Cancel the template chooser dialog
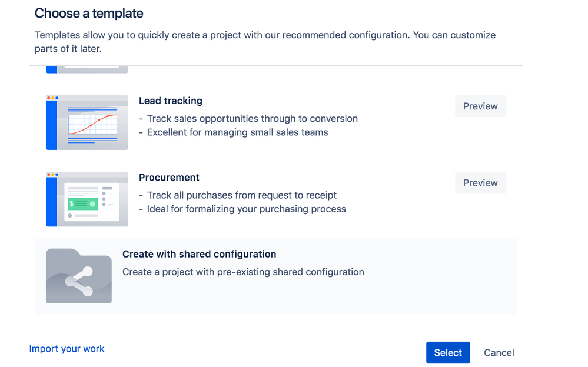The width and height of the screenshot is (588, 367). coord(499,353)
